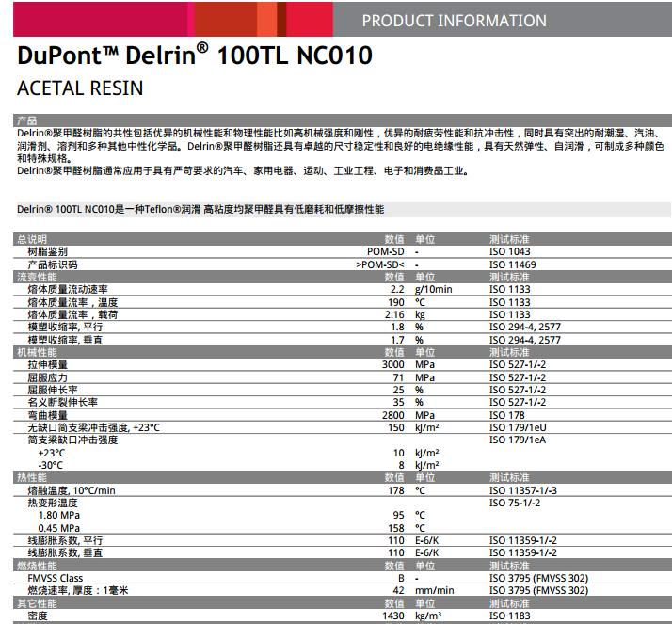
Task: Select the 3000 tensile modulus value
Action: [393, 365]
